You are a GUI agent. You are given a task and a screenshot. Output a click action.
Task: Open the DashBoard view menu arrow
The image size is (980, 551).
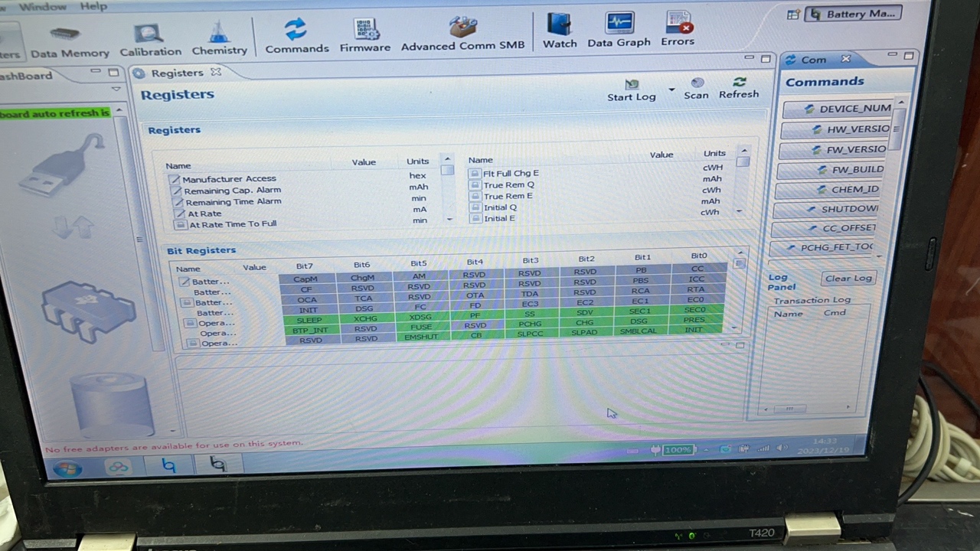click(116, 90)
